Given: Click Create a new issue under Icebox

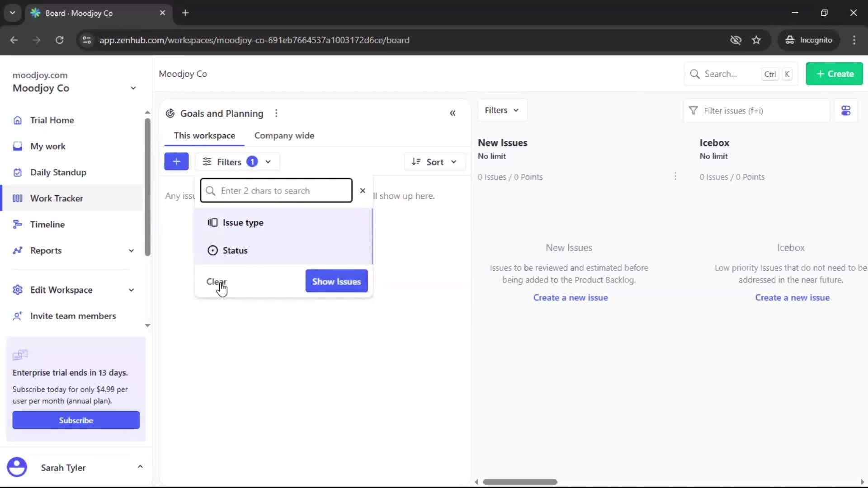Looking at the screenshot, I should click(x=793, y=297).
